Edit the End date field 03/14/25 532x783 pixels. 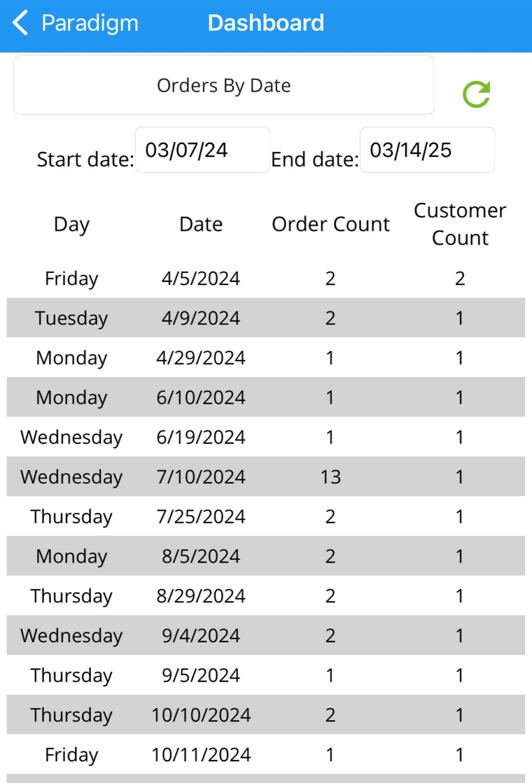point(427,150)
